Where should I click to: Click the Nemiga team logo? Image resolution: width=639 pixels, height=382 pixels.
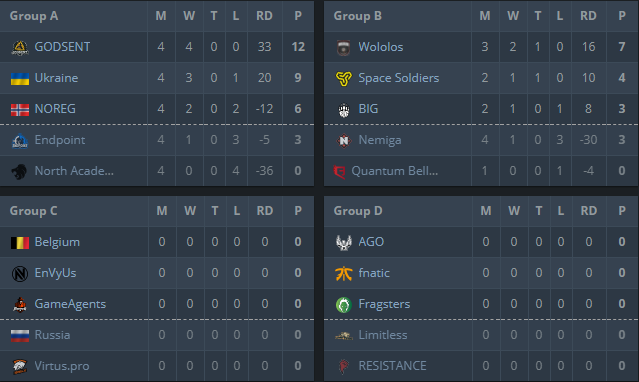click(344, 140)
